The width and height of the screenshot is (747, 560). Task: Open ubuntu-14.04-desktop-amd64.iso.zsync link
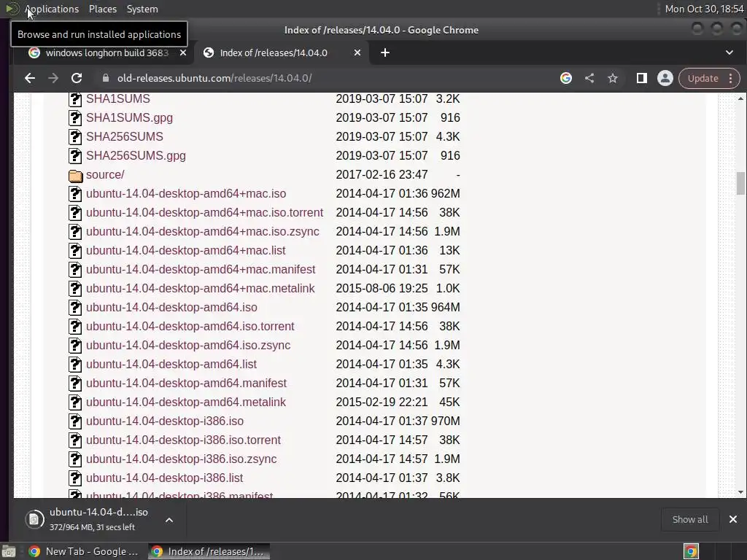(x=188, y=345)
